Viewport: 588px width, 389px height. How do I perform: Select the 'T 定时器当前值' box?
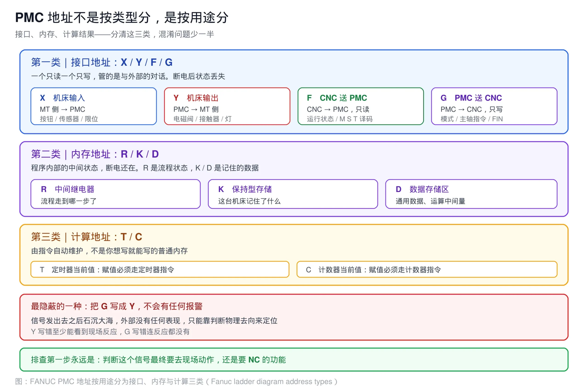pyautogui.click(x=160, y=269)
